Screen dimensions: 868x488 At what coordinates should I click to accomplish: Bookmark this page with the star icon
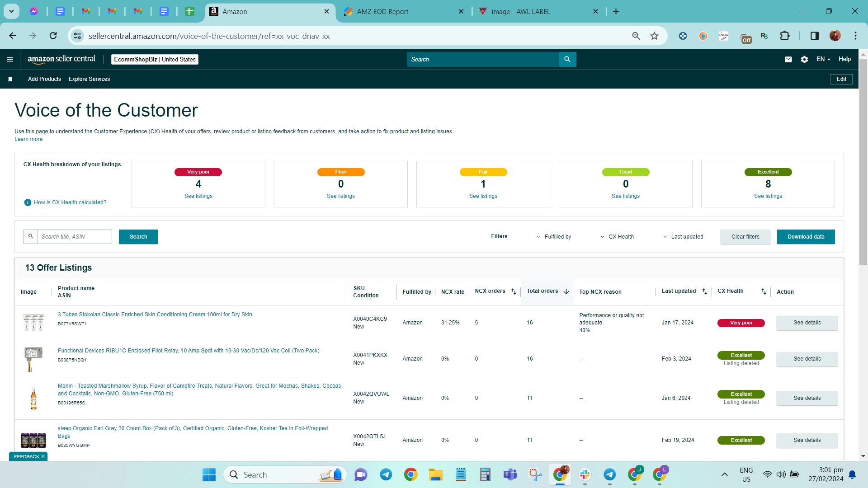coord(654,36)
